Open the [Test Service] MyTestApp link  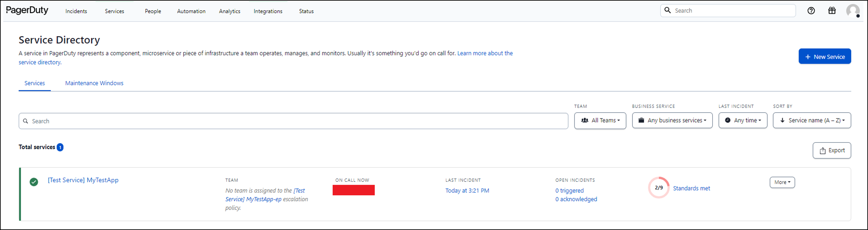83,180
